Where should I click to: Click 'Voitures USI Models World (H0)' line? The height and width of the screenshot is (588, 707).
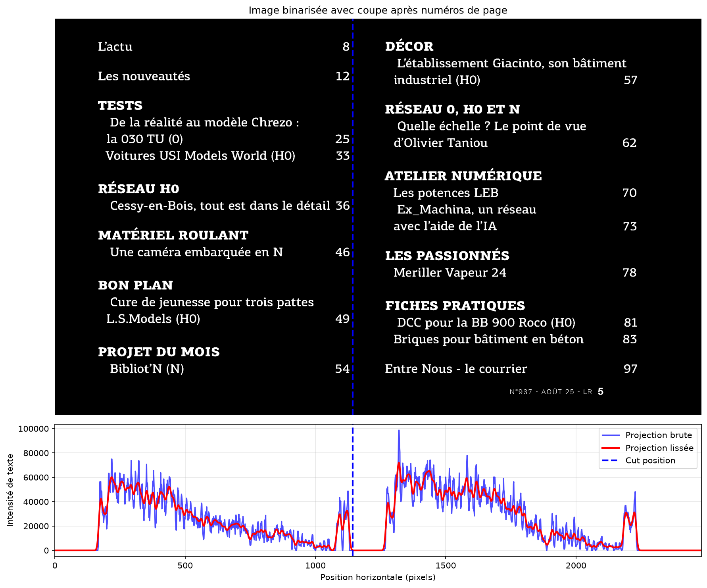(x=200, y=156)
